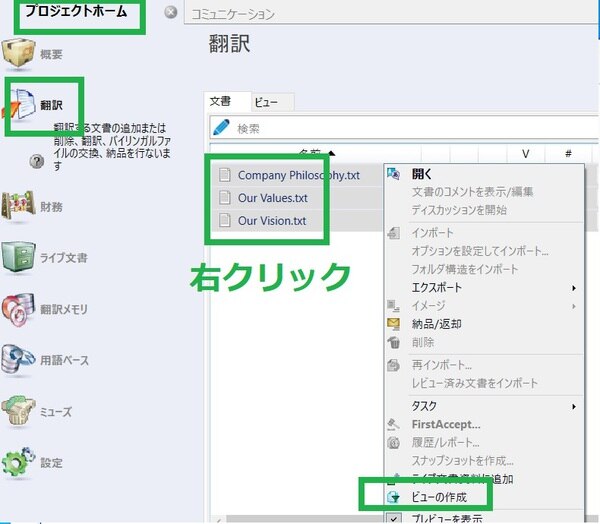Choose ビューの作成 from context menu
The width and height of the screenshot is (600, 524).
click(x=438, y=496)
